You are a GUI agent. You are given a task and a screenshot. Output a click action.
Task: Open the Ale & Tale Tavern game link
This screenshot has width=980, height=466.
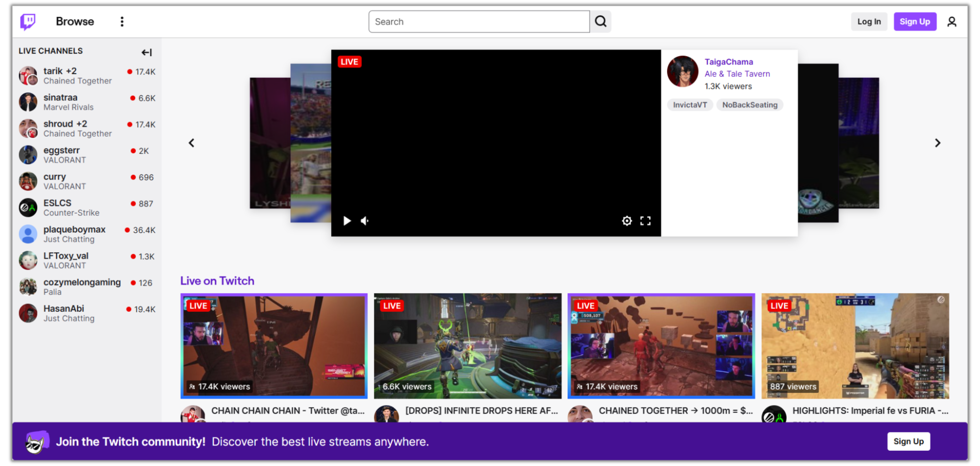pyautogui.click(x=737, y=74)
